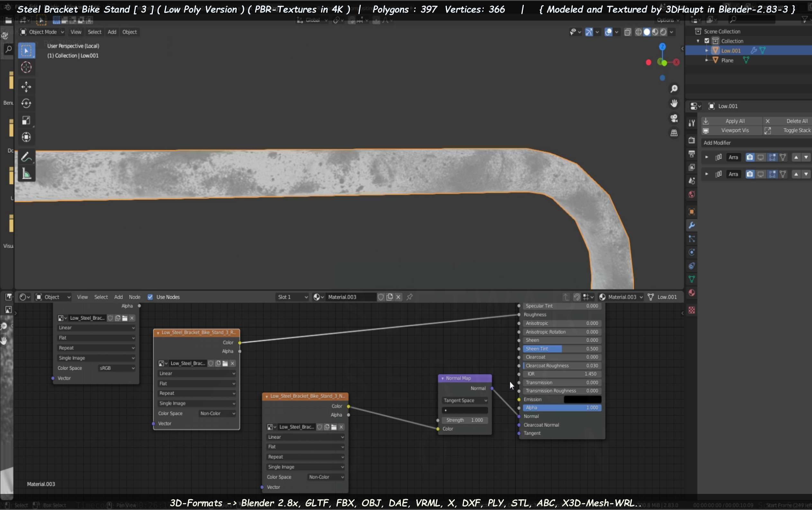Activate the Annotate pencil tool
This screenshot has height=510, width=812.
26,157
